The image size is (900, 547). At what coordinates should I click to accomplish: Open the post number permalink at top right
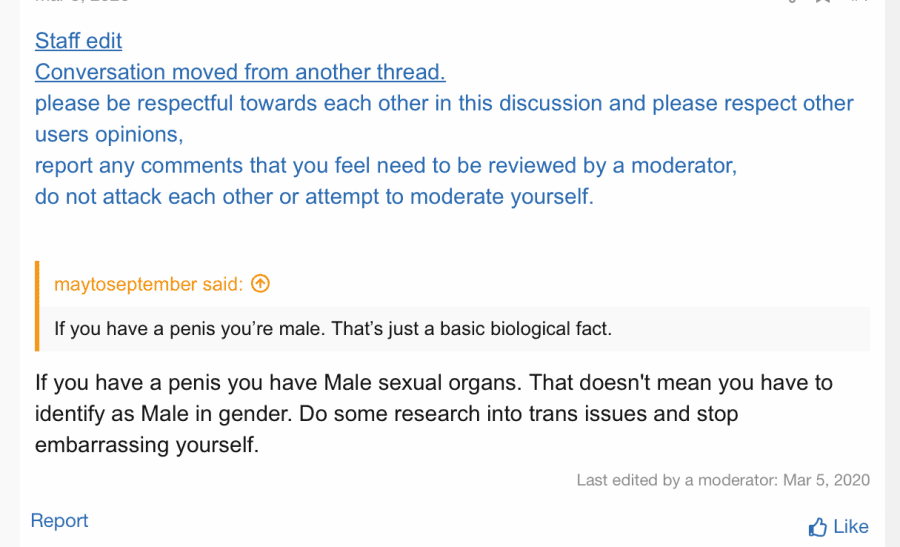[859, 2]
